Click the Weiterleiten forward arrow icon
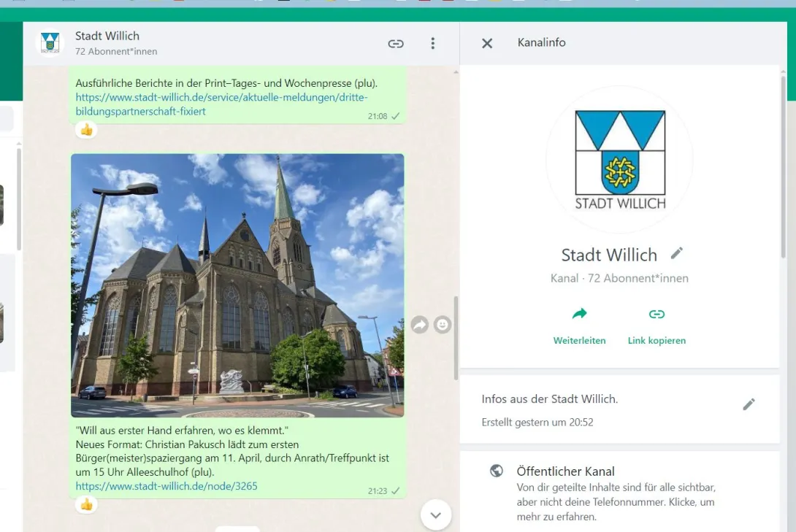 579,314
